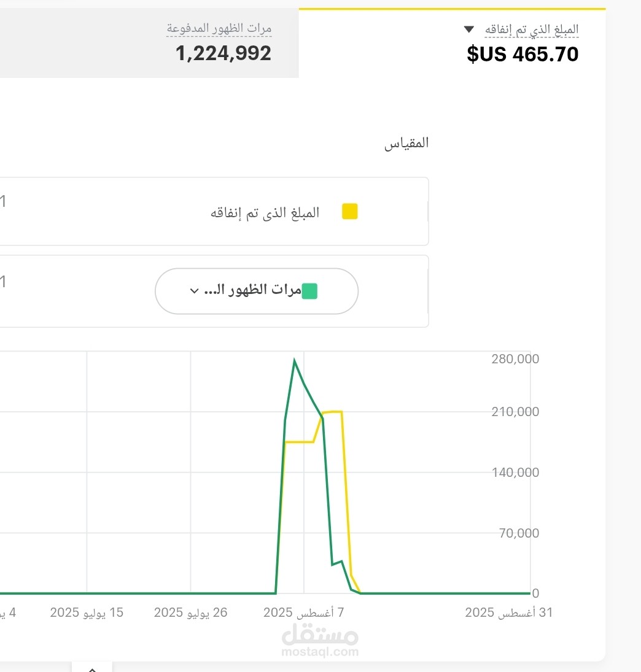Screen dimensions: 641x672
Task: Click the 280,000 axis label on the chart
Action: coord(515,358)
